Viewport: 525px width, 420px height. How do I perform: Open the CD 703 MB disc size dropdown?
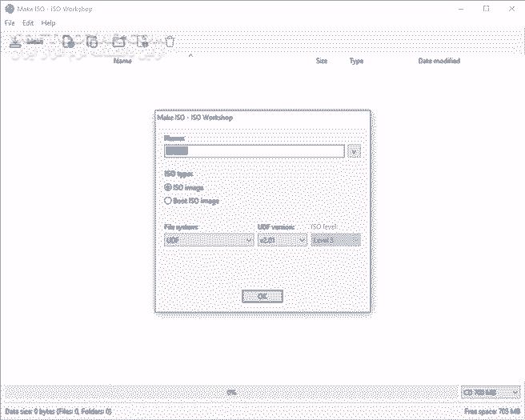pos(491,392)
